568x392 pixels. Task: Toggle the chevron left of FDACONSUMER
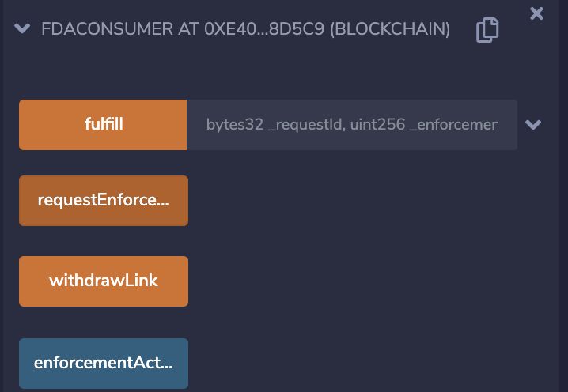(x=22, y=28)
